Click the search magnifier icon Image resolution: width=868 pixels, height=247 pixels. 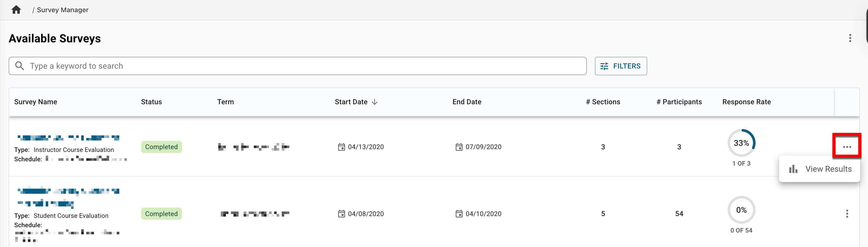coord(20,66)
